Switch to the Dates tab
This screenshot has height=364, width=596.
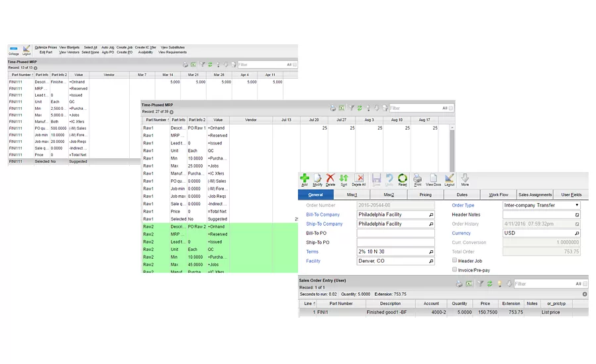pos(462,195)
